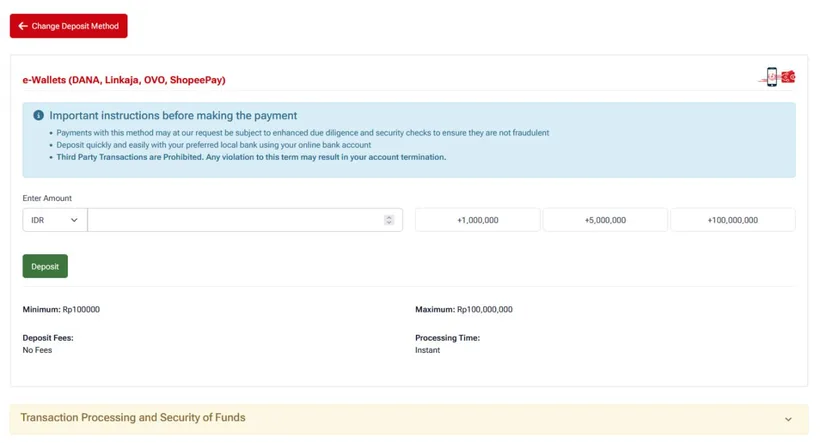Screen dimensions: 820x443
Task: Click the Minimum: Rp100000 text
Action: pyautogui.click(x=61, y=310)
